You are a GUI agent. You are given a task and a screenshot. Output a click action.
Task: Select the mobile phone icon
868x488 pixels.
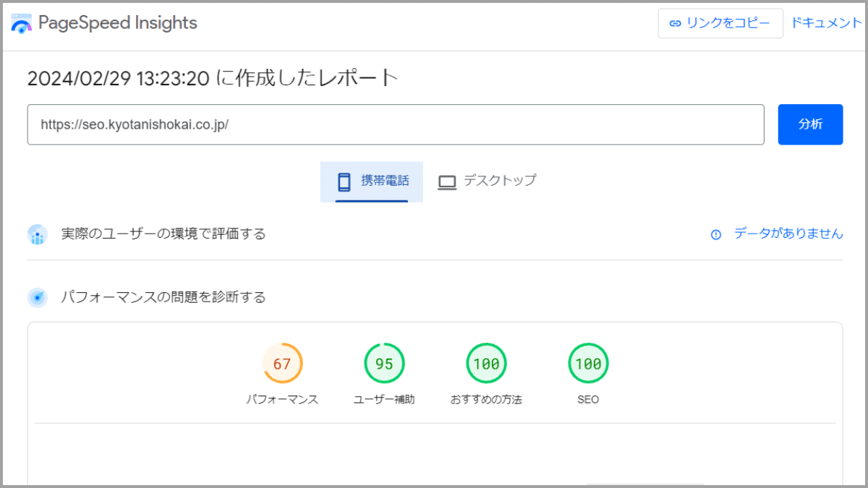[343, 181]
